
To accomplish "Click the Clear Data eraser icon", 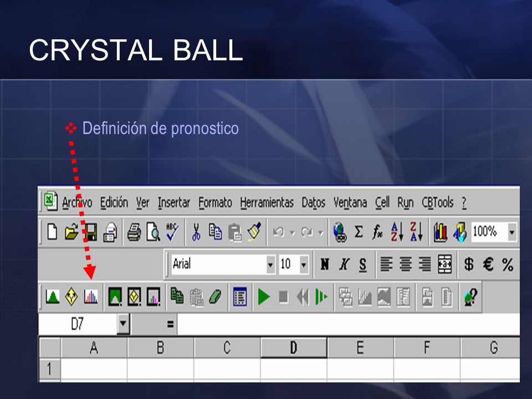I will pos(215,297).
